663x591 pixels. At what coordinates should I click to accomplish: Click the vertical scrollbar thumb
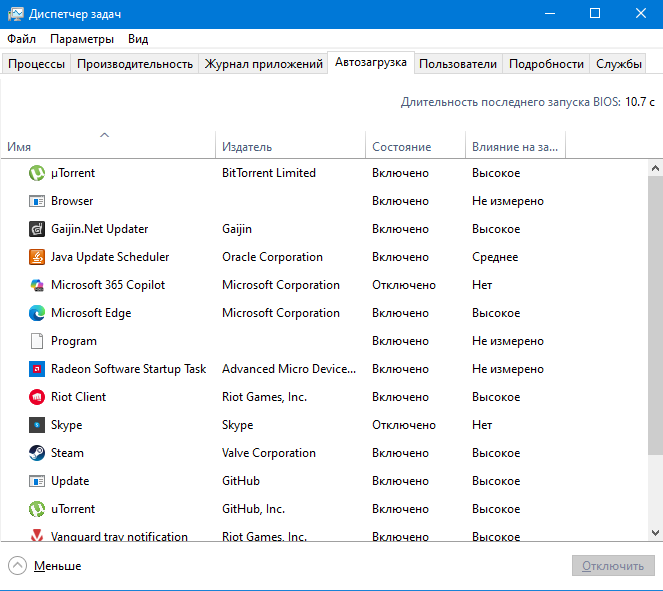pyautogui.click(x=655, y=316)
